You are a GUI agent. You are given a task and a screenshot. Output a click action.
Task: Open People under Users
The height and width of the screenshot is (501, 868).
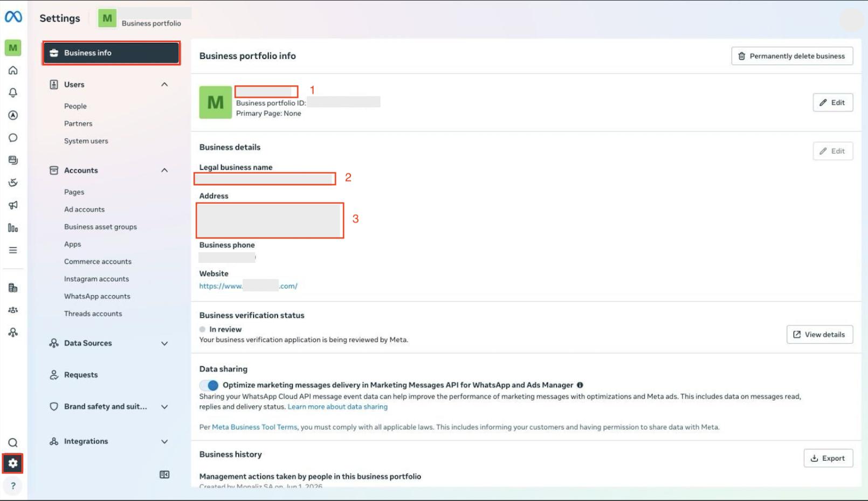(75, 106)
